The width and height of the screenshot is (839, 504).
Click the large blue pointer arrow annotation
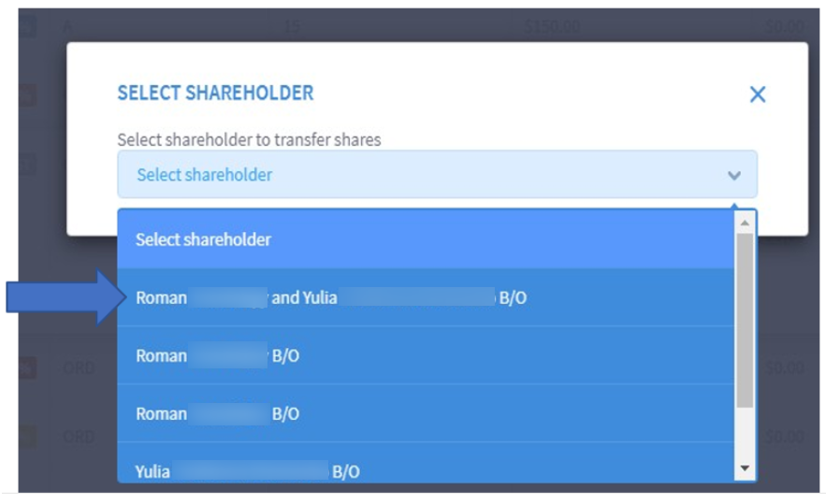pos(67,297)
